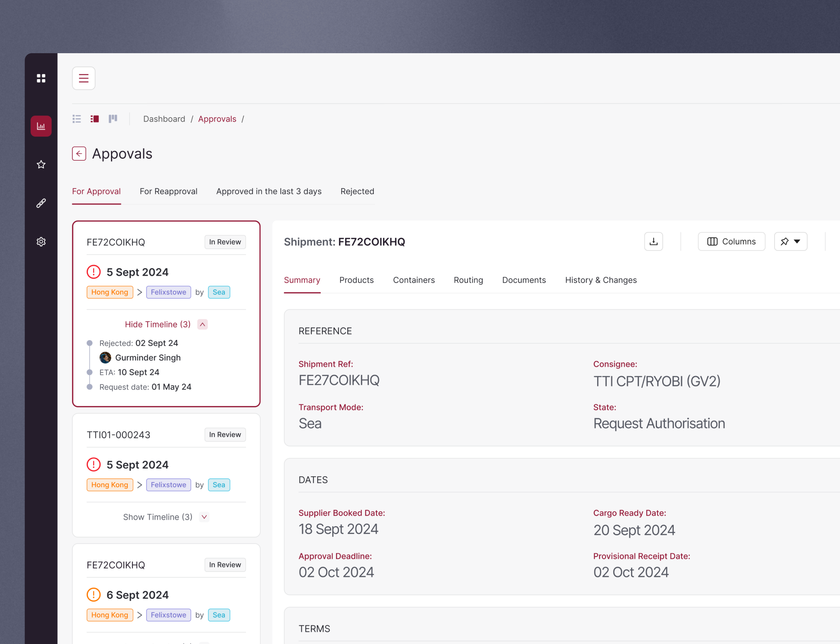This screenshot has width=840, height=644.
Task: Collapse timeline with Hide Timeline chevron
Action: point(202,324)
